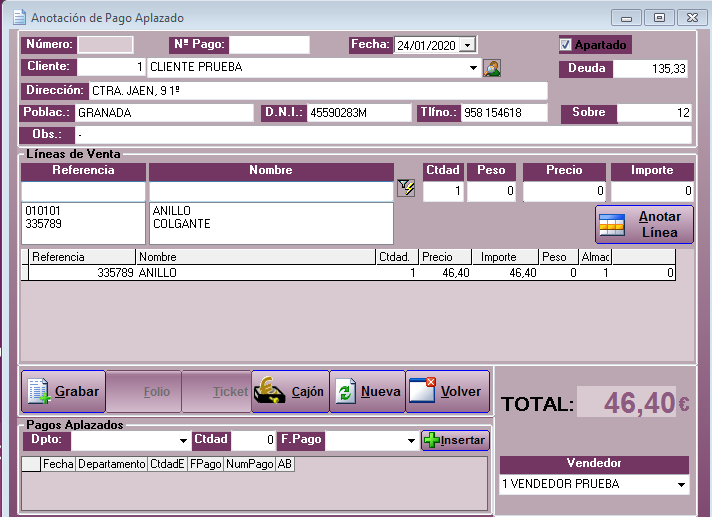The width and height of the screenshot is (712, 517).
Task: Click the Número input field
Action: coord(105,44)
